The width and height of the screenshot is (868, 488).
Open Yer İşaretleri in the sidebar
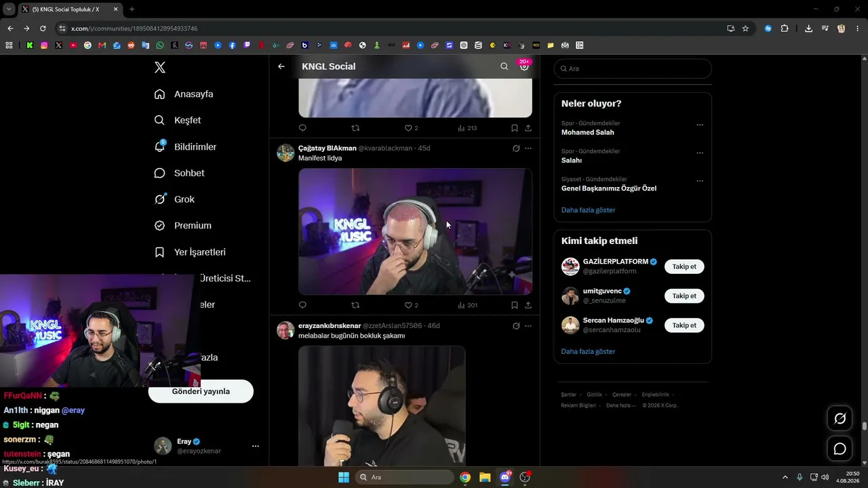[x=190, y=252]
